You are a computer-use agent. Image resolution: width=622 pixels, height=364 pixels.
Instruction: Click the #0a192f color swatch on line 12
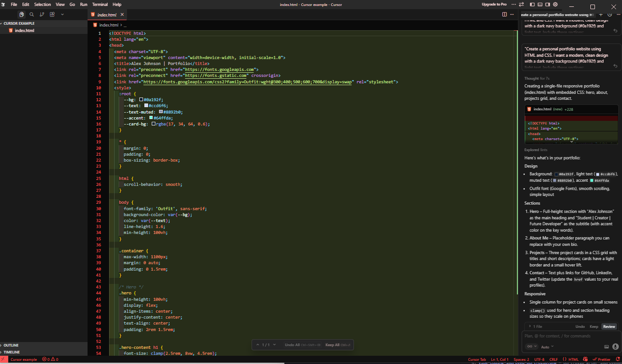pos(140,99)
